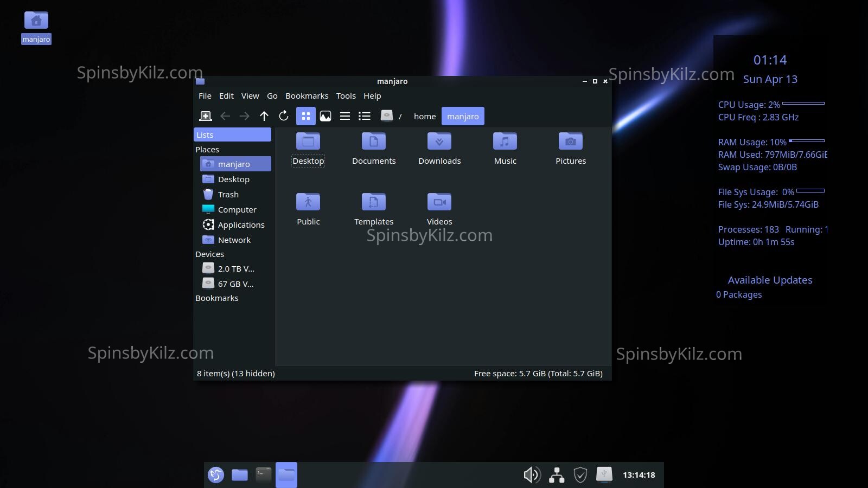This screenshot has width=868, height=488.
Task: Open the Tools menu
Action: [346, 96]
